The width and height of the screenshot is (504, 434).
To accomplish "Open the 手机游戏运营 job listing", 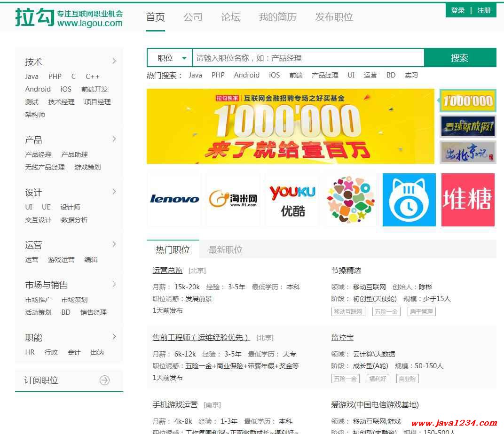I will (x=175, y=404).
